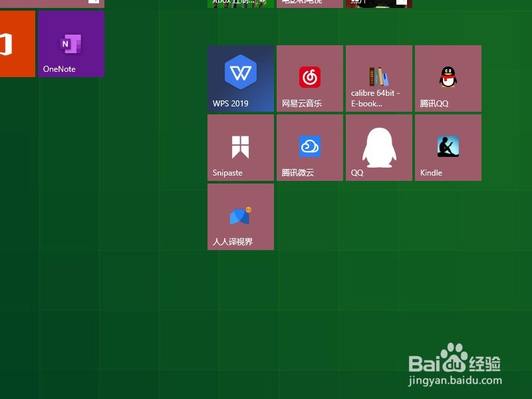Open the WPS 2019 tile
This screenshot has height=399, width=532.
click(241, 78)
